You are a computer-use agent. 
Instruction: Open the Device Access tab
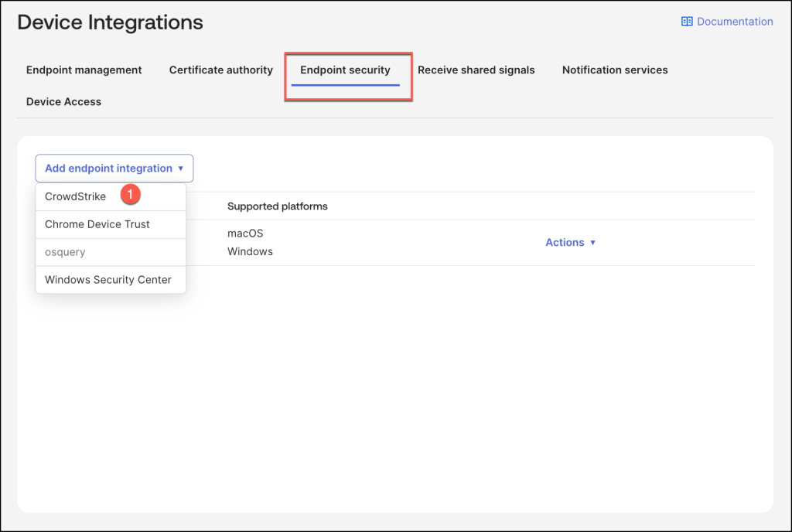tap(63, 101)
